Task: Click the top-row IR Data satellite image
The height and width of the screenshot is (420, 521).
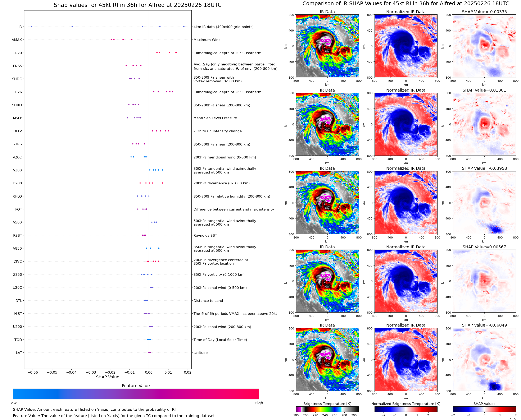Action: pos(327,46)
